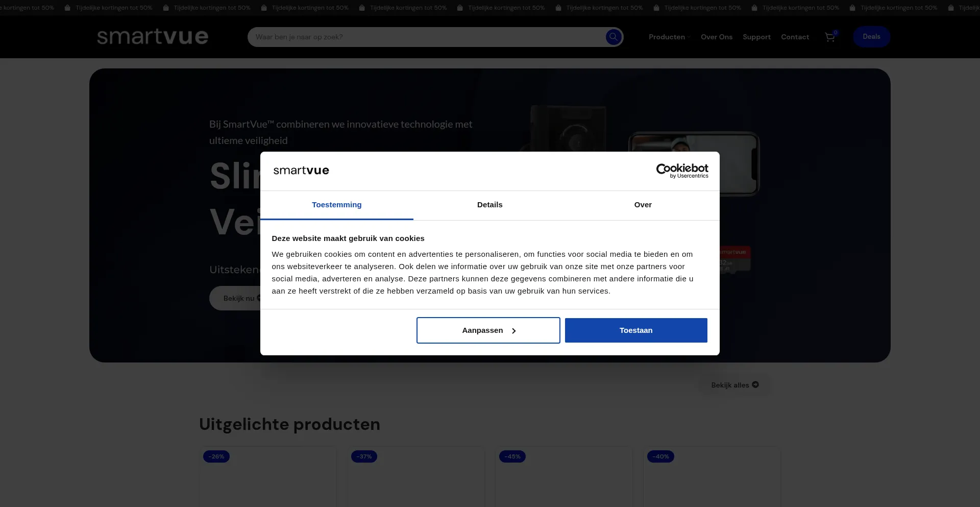Click the -26% discount badge

click(216, 456)
